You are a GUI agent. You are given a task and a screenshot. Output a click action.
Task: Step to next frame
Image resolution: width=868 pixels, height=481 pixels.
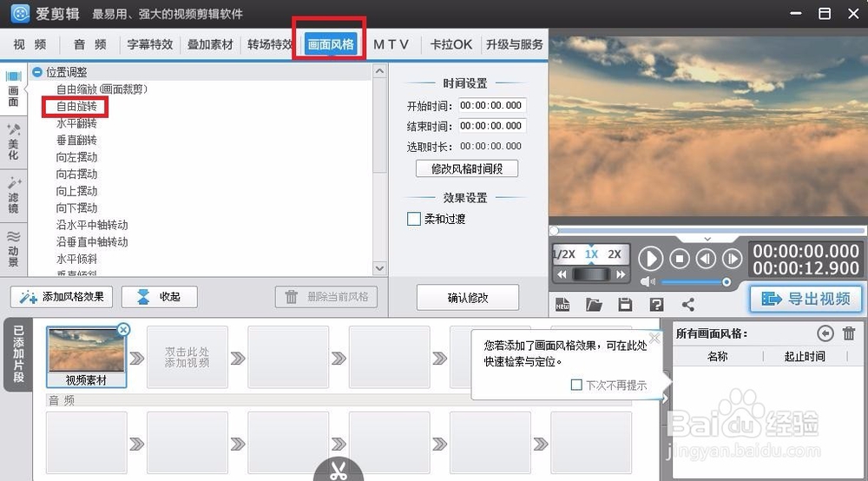pos(732,259)
